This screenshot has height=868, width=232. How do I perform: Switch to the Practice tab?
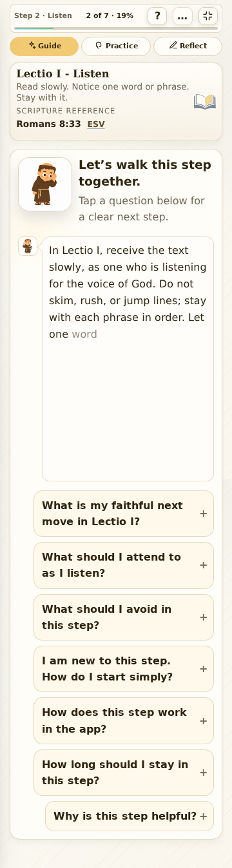click(x=116, y=46)
